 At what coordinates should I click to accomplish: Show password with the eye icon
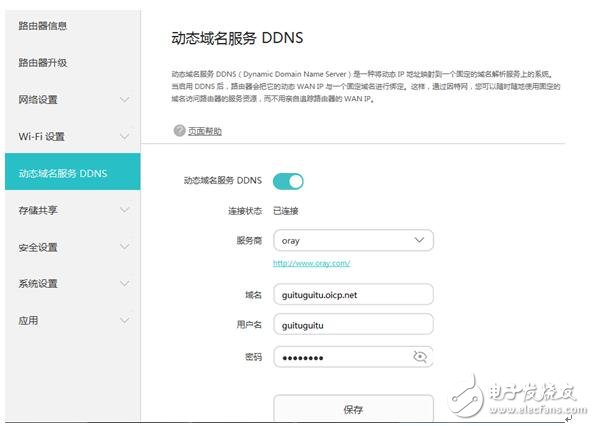point(420,357)
